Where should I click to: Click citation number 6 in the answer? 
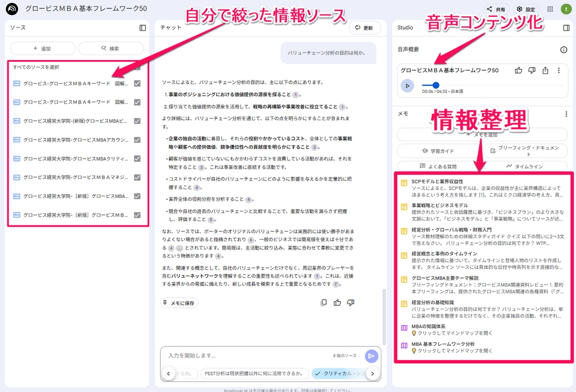[x=251, y=240]
